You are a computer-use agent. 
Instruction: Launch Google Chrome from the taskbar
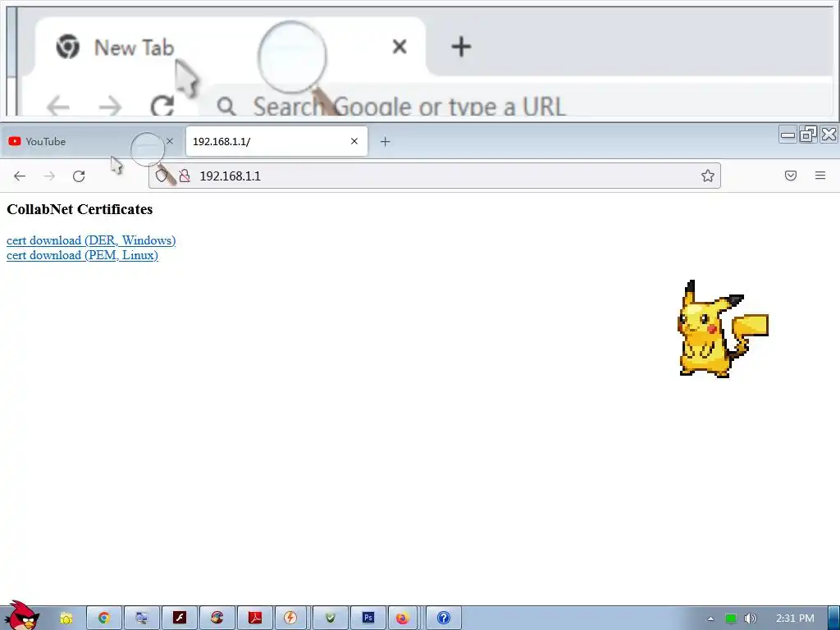[104, 619]
